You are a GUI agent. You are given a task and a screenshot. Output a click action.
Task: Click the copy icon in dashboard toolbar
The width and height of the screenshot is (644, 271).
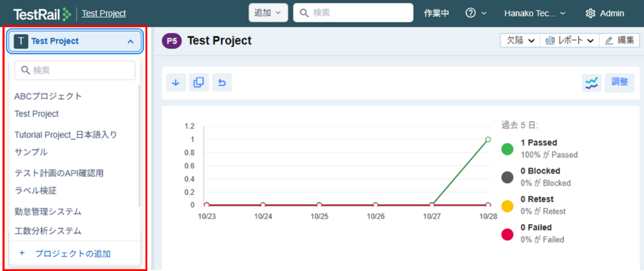pos(199,83)
